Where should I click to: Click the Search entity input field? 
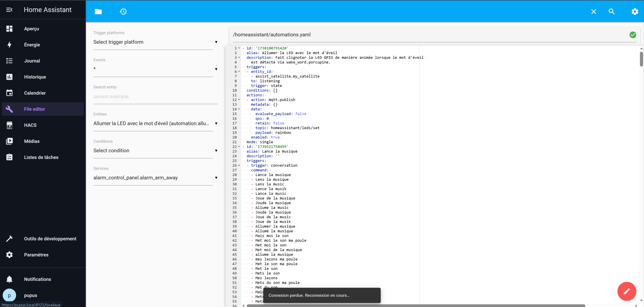[156, 96]
